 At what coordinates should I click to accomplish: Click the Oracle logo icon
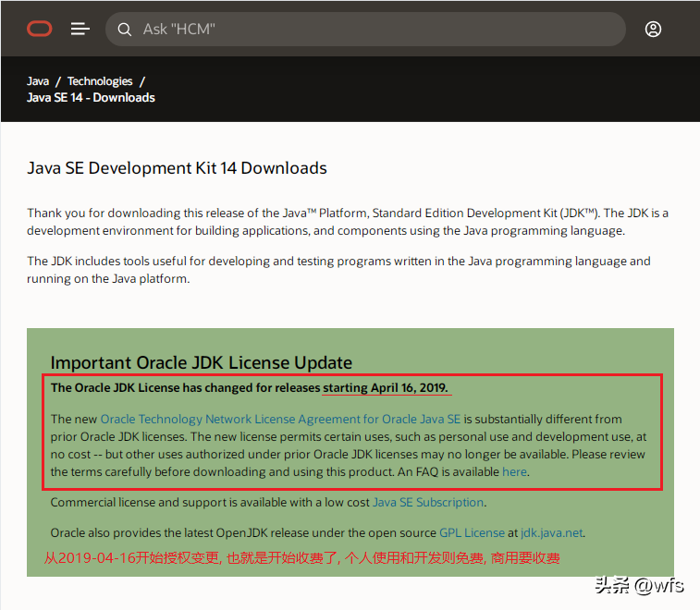(39, 29)
